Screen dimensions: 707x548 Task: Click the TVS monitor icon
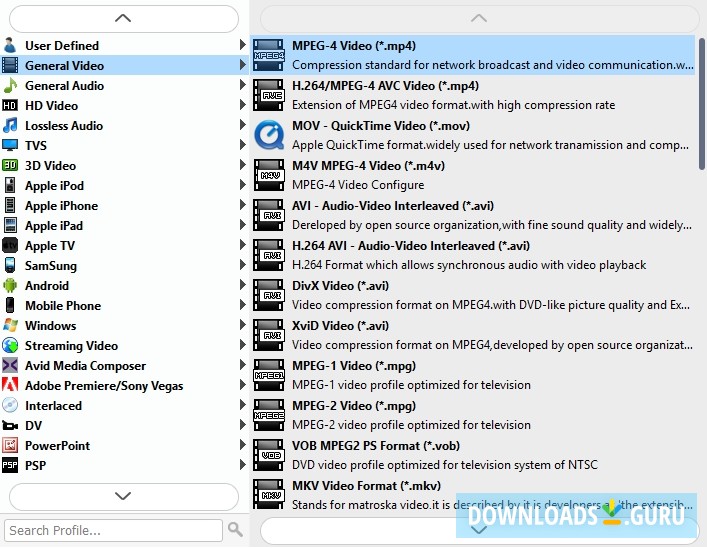click(x=10, y=145)
